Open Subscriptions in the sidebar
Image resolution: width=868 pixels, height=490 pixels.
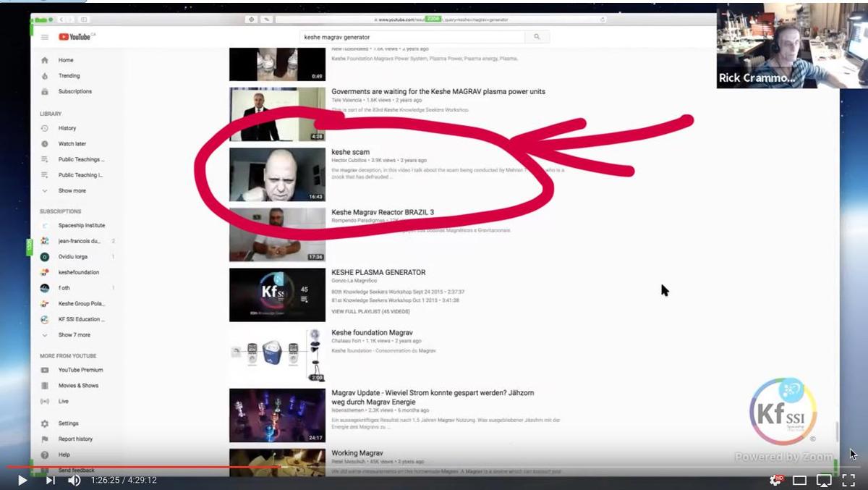click(x=75, y=92)
